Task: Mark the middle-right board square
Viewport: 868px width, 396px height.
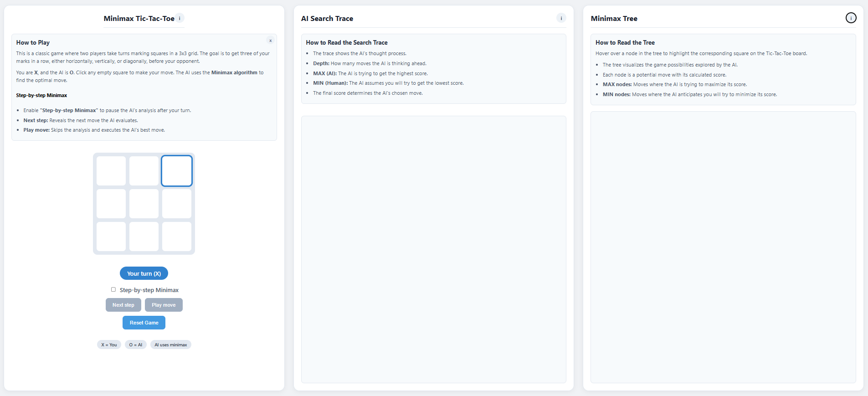Action: coord(177,204)
